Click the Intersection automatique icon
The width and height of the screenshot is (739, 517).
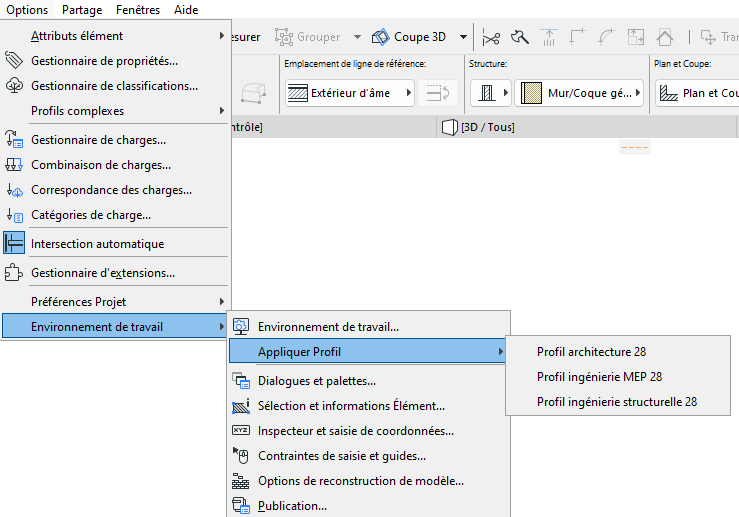[x=14, y=243]
